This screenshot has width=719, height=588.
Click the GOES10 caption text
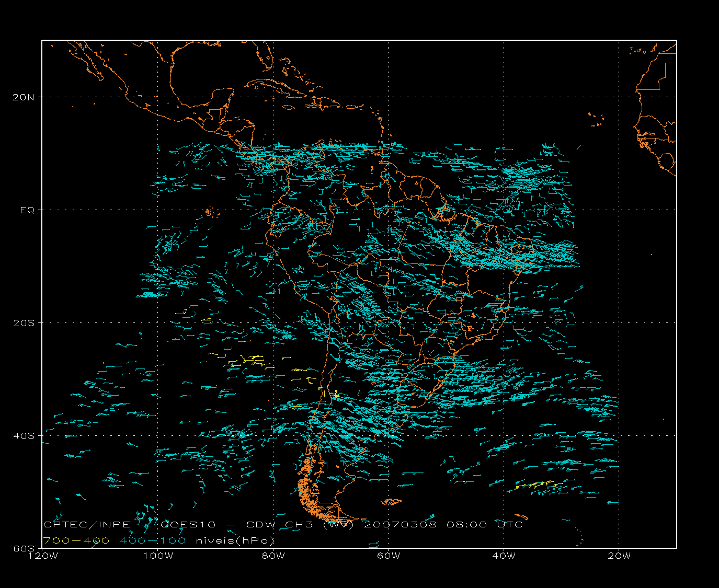[x=188, y=524]
